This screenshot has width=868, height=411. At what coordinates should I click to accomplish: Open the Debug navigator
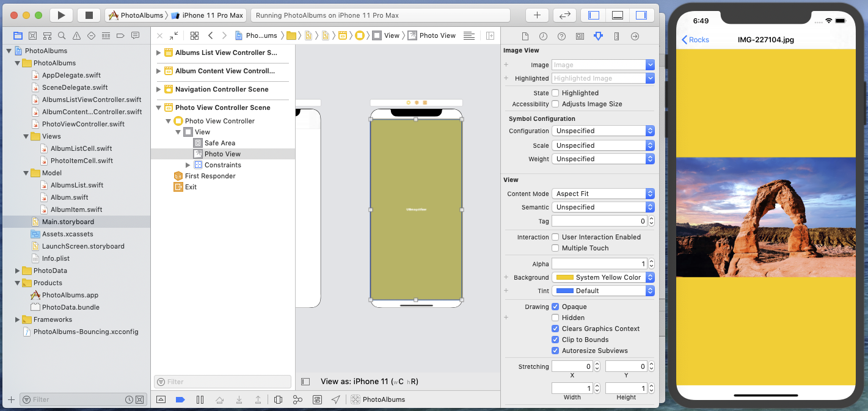tap(106, 35)
